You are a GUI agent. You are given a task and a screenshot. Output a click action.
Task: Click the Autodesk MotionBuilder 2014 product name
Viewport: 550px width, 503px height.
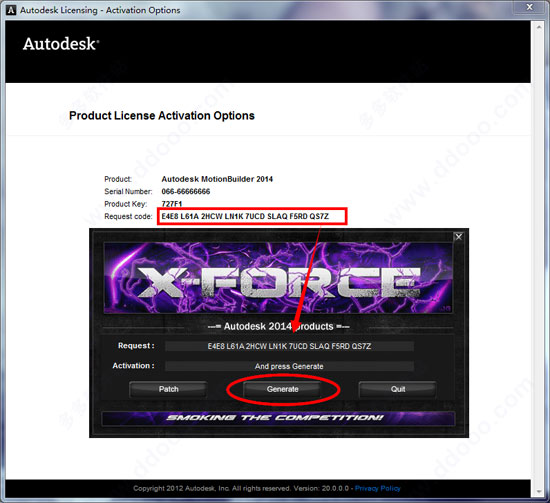[217, 179]
